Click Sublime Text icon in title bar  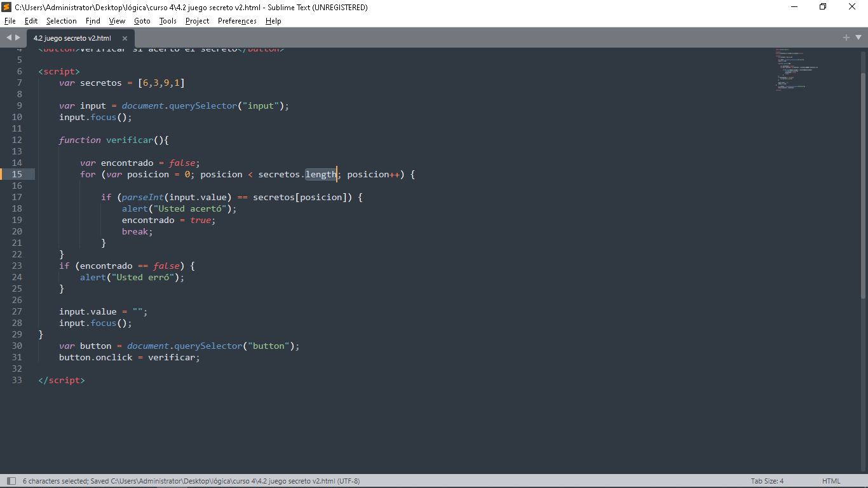7,7
